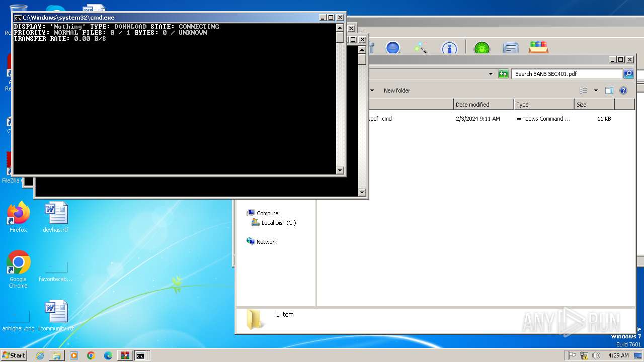Click folder icon in Explorer details pane
Screen dimensions: 644x362
coord(255,320)
